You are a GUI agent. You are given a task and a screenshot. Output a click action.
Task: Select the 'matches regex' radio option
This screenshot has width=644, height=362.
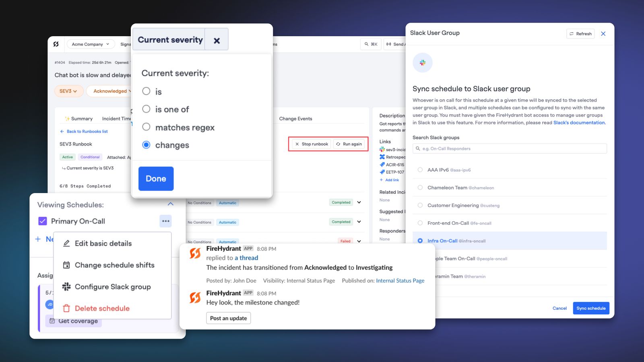pos(146,127)
